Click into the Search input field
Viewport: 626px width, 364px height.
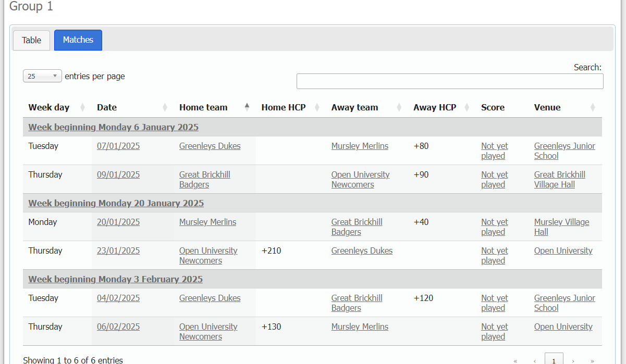coord(450,81)
